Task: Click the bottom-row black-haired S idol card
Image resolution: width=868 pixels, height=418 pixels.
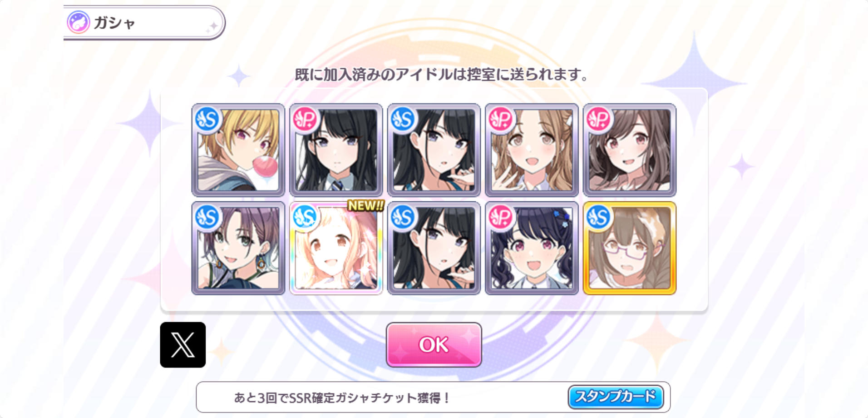Action: pyautogui.click(x=434, y=248)
